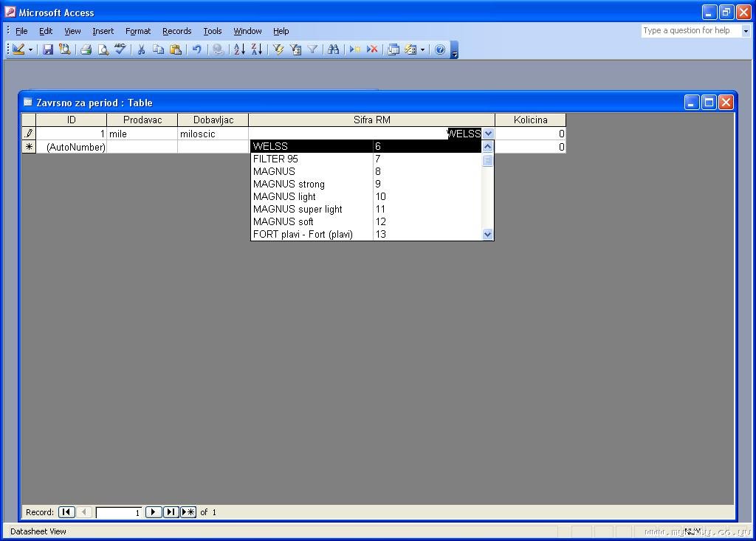Open the Insert menu
This screenshot has height=541, width=756.
pos(103,31)
